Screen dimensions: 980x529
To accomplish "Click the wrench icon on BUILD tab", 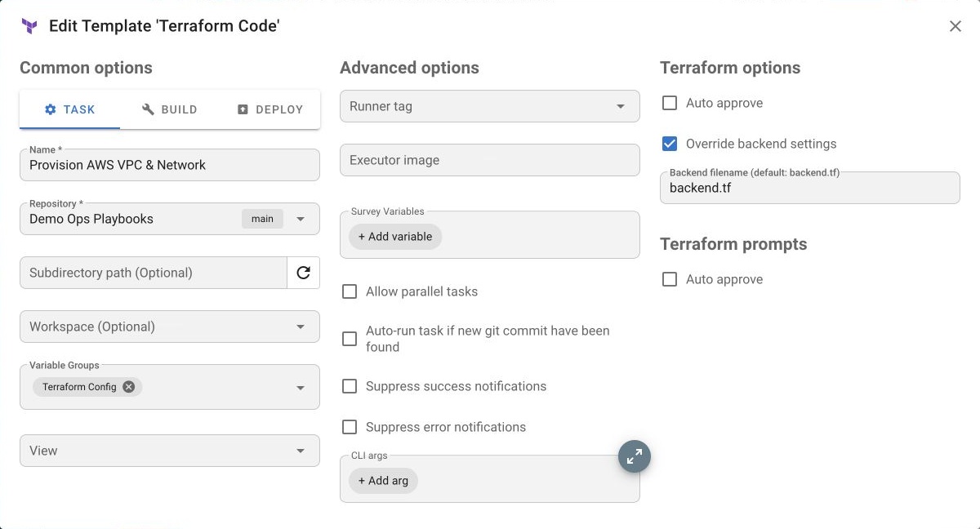I will (148, 109).
